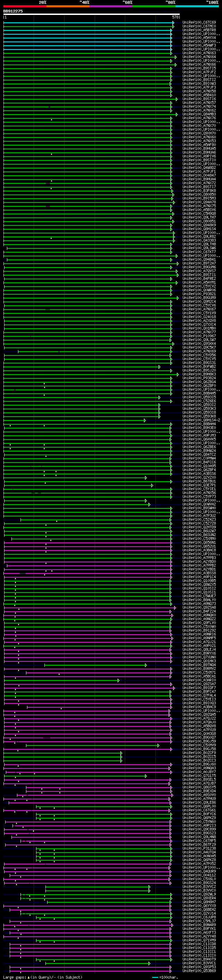Click label UniRef100_A5B410

tap(199, 95)
